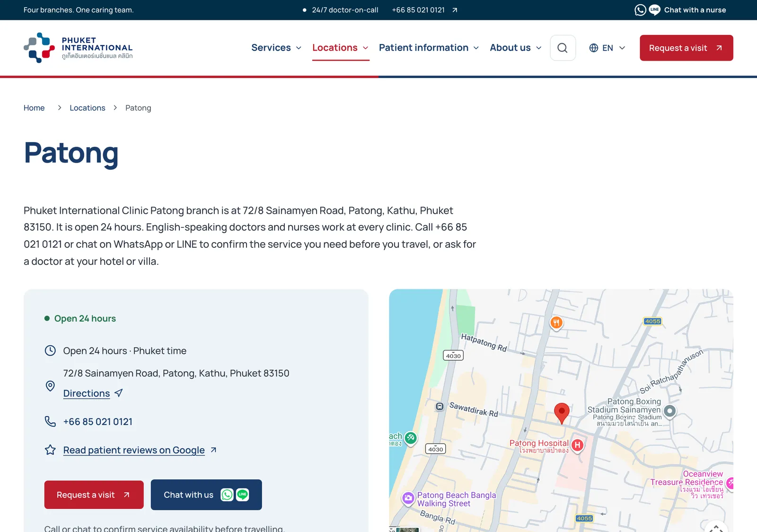The height and width of the screenshot is (532, 757).
Task: Open Read patient reviews on Google
Action: tap(134, 450)
